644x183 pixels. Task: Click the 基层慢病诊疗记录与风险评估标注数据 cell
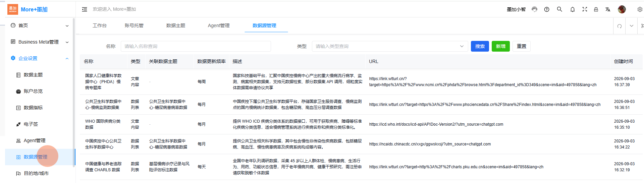(x=169, y=167)
